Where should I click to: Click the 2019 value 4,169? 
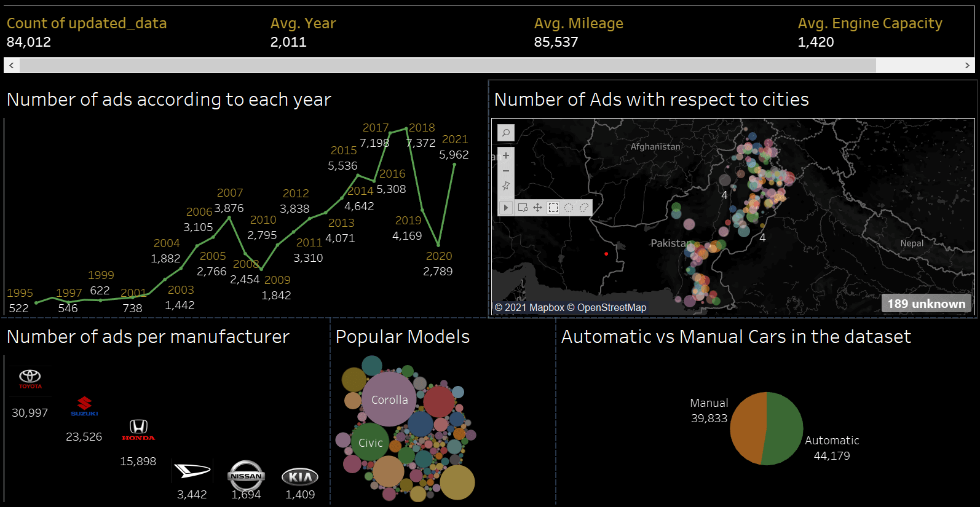tap(407, 236)
